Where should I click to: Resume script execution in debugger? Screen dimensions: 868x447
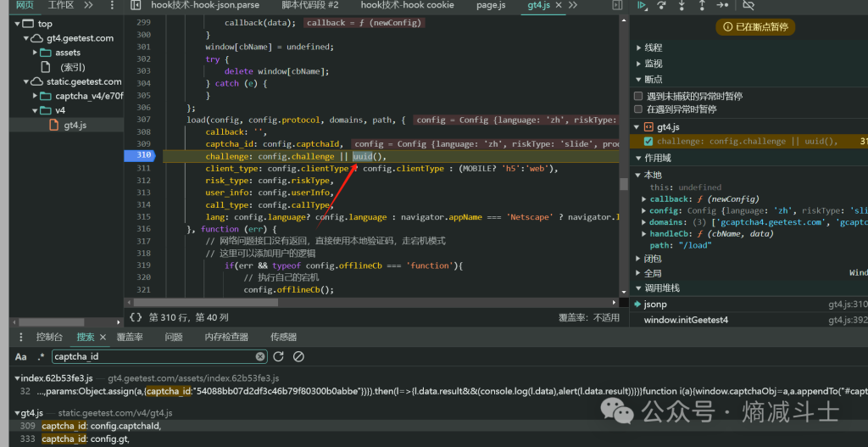pyautogui.click(x=642, y=6)
